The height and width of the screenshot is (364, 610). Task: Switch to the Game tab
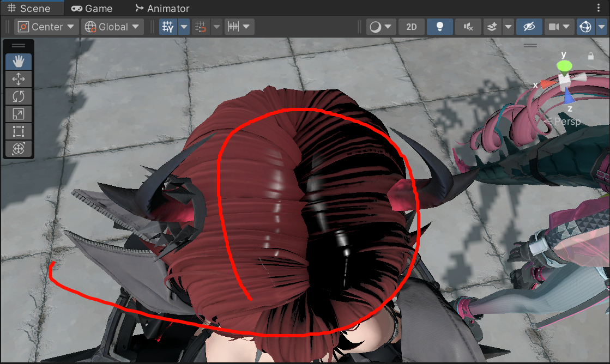[x=92, y=8]
